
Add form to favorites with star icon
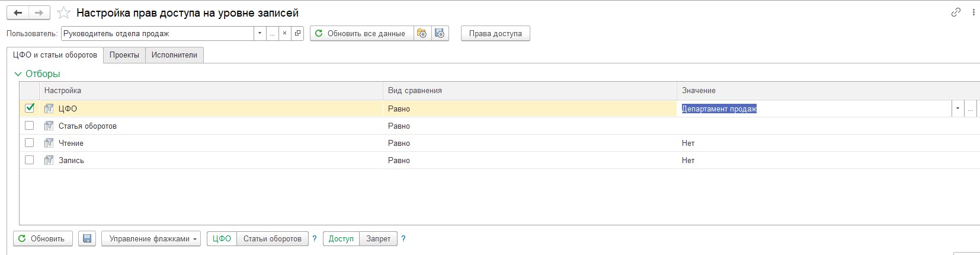(63, 12)
